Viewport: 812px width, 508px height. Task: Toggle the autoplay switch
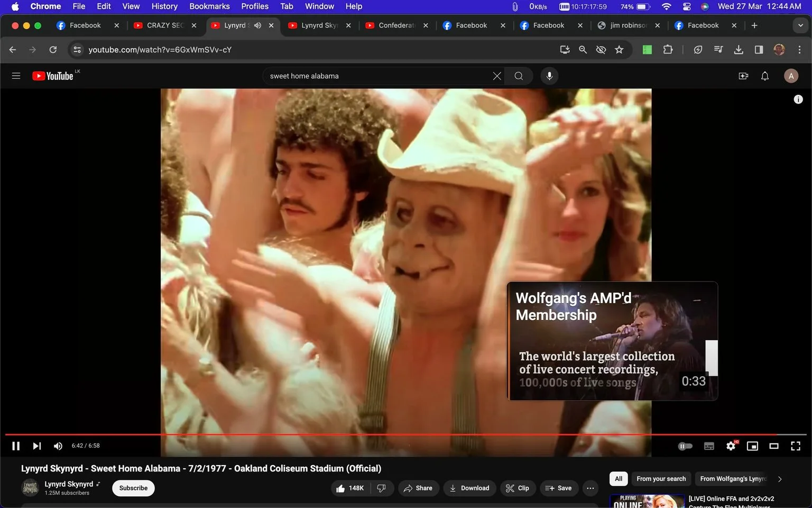coord(685,446)
